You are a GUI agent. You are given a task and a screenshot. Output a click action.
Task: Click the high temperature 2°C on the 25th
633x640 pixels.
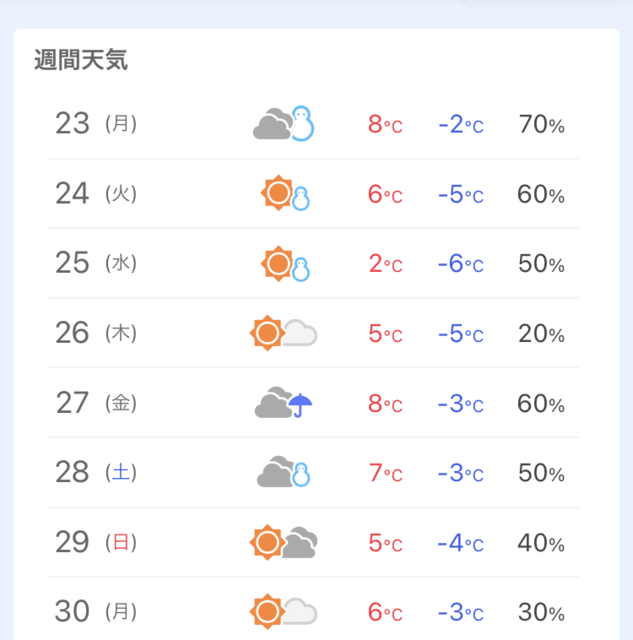pos(385,264)
